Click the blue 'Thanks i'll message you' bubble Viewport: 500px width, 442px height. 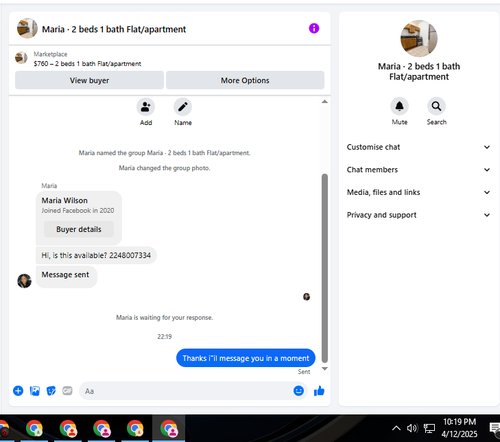coord(246,358)
